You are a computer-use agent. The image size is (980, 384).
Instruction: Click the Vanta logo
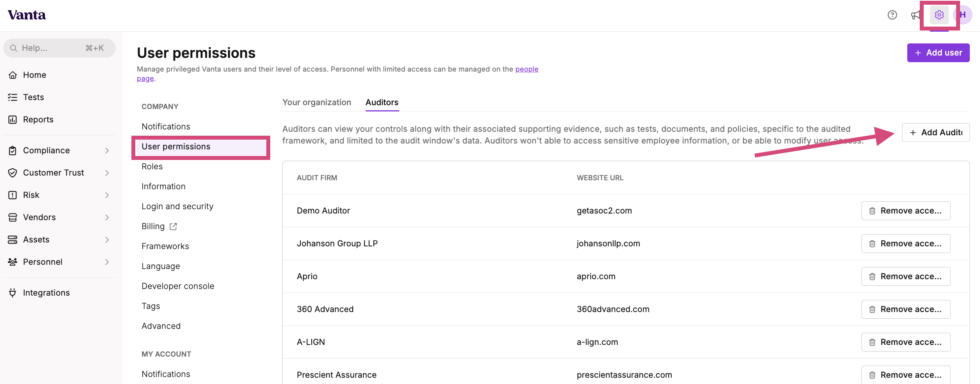point(27,15)
